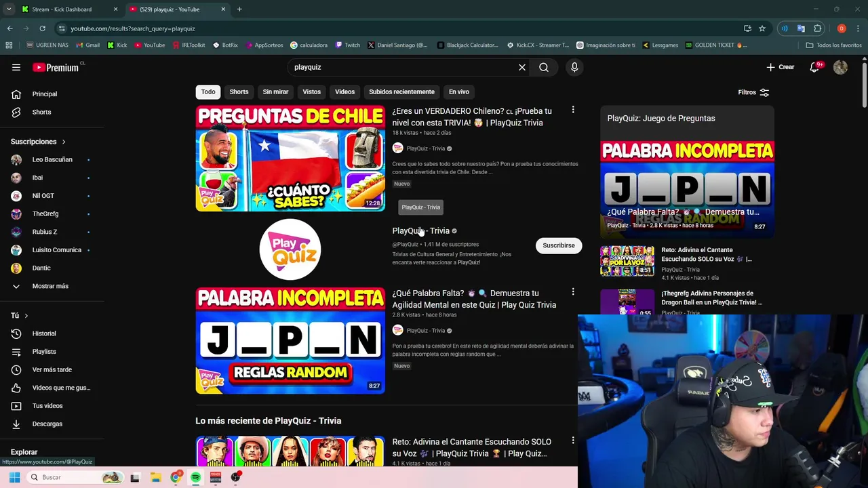Screen dimensions: 868x488
Task: Open the PlayQuiz - Trivia channel name link
Action: [420, 230]
